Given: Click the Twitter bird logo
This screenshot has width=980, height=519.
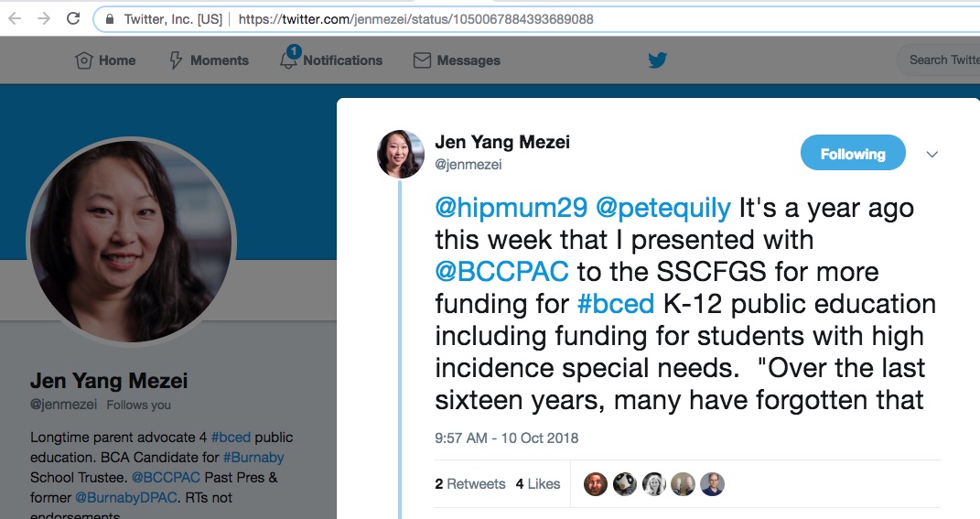Looking at the screenshot, I should (x=657, y=60).
